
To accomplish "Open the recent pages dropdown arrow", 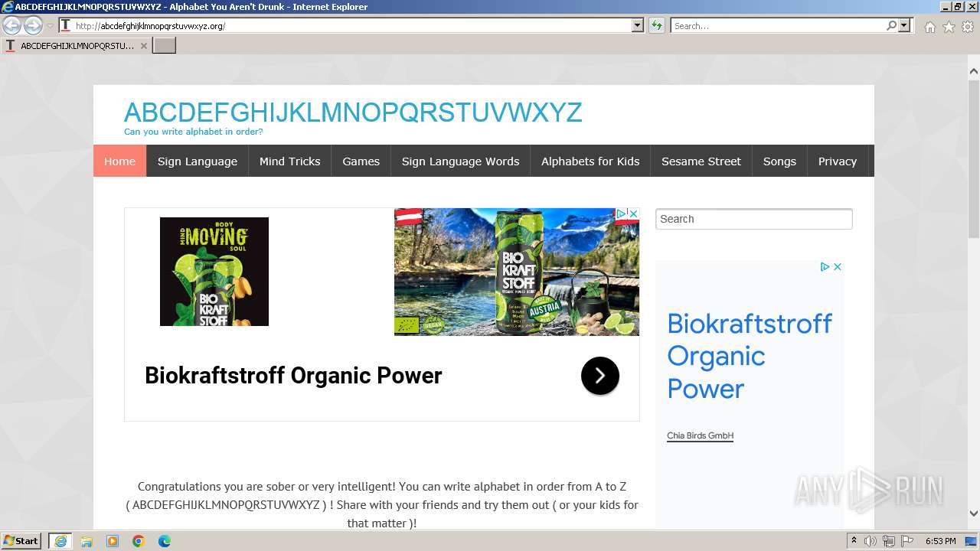I will (50, 26).
